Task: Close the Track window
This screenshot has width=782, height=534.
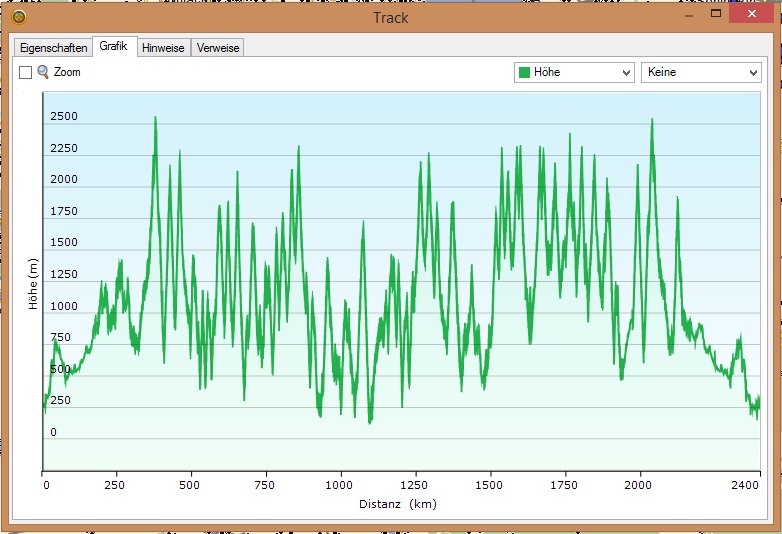Action: click(x=752, y=14)
